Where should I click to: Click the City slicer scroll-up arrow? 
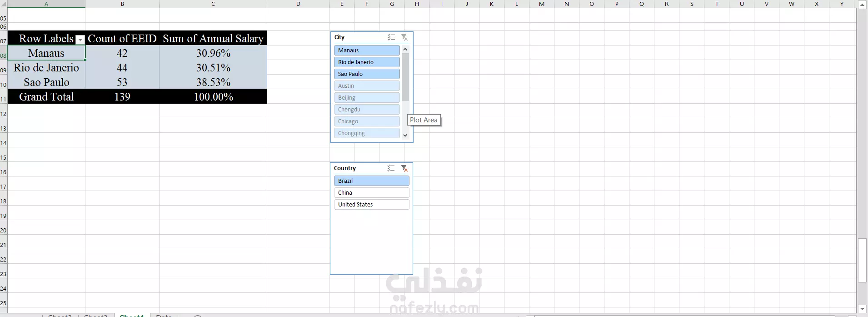(x=405, y=49)
